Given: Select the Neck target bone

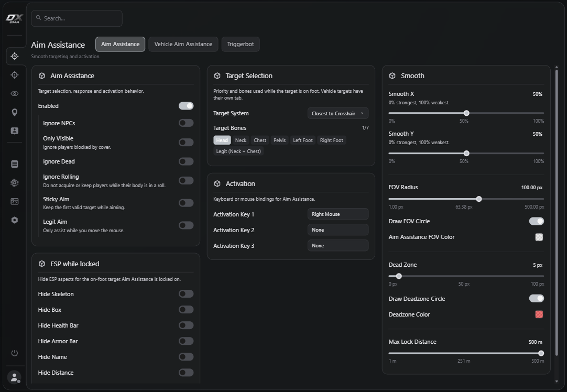Looking at the screenshot, I should pos(241,140).
